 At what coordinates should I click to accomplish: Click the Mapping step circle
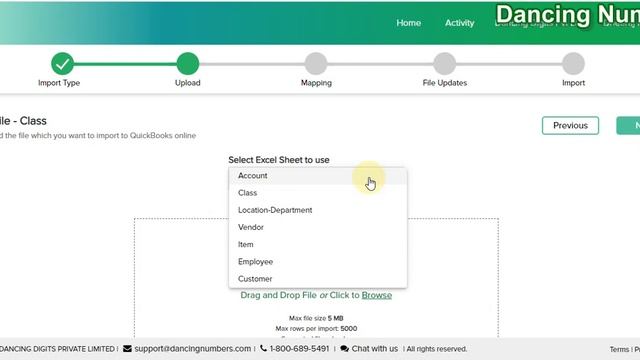316,64
